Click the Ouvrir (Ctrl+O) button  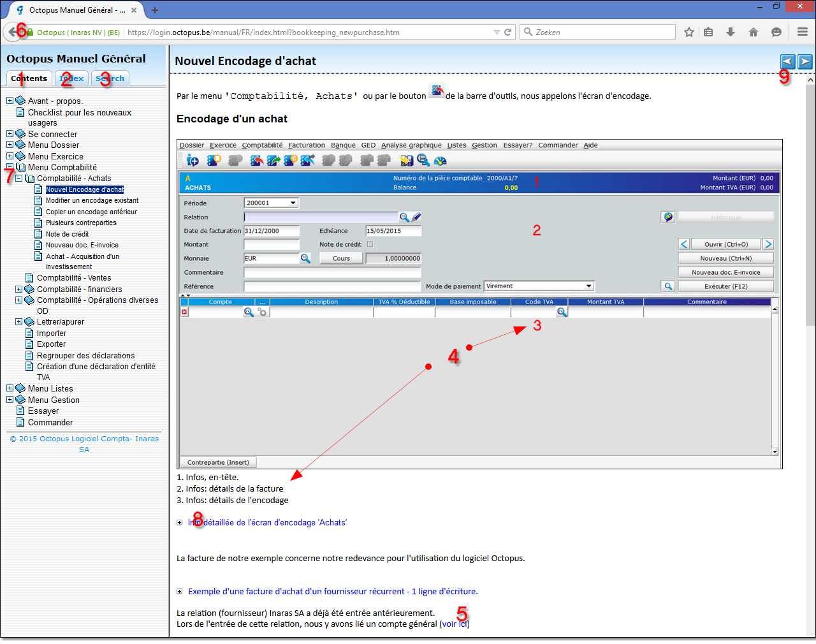725,244
